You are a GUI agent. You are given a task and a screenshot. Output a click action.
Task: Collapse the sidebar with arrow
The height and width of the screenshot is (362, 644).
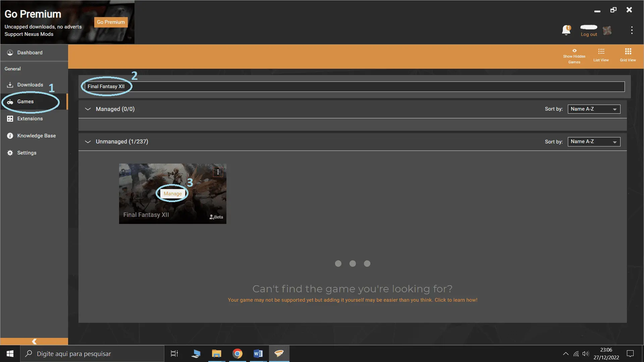tap(34, 341)
